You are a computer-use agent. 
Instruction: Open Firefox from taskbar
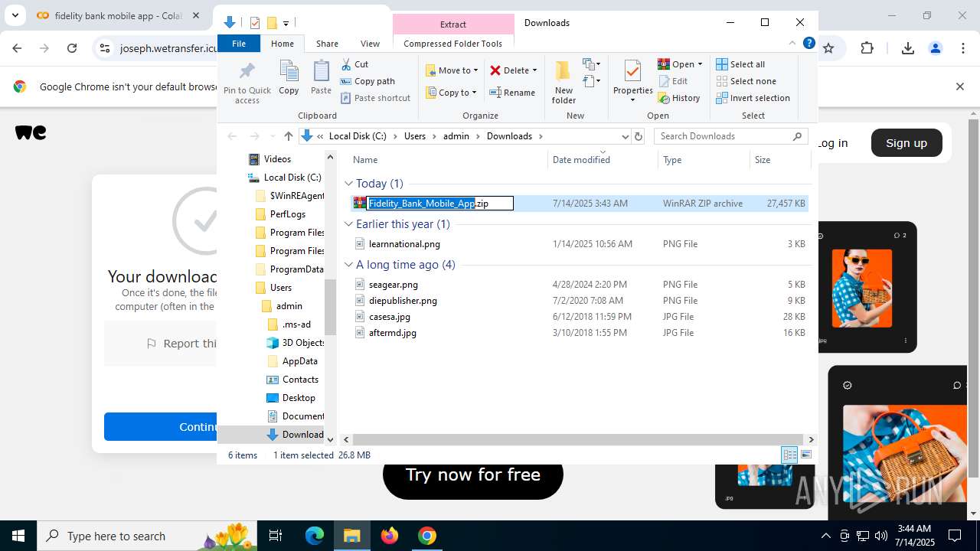click(390, 536)
